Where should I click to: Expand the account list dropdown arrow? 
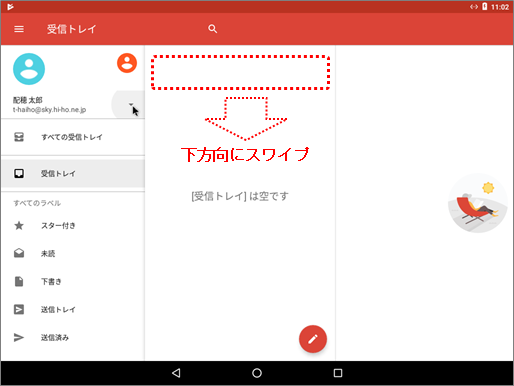pyautogui.click(x=131, y=104)
